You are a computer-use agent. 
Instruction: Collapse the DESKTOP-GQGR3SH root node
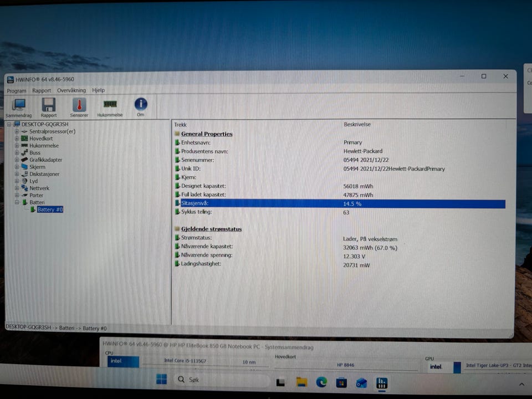[x=9, y=124]
